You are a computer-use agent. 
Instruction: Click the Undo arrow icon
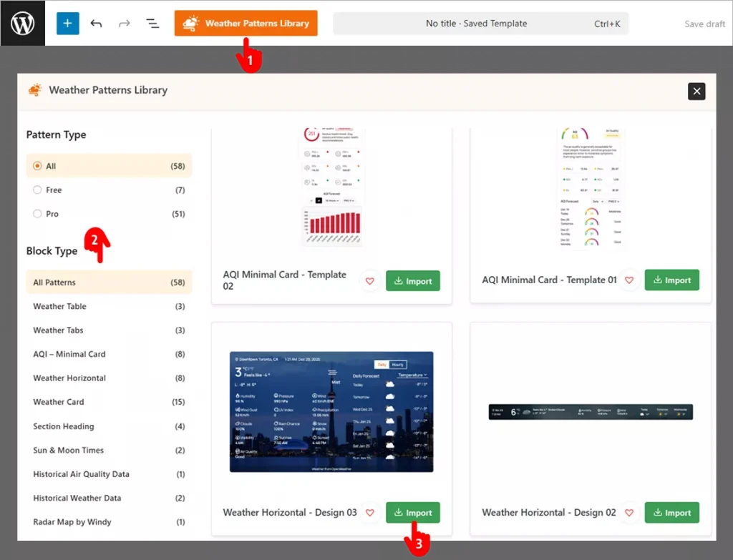(x=96, y=23)
